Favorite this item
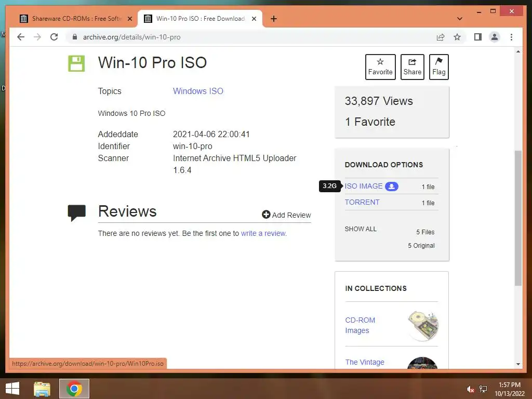 pyautogui.click(x=380, y=67)
